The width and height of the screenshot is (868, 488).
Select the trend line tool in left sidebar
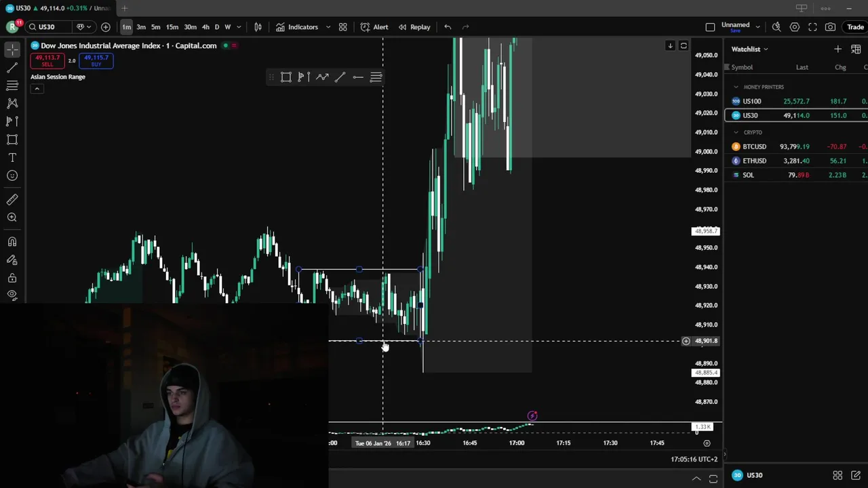[x=12, y=68]
